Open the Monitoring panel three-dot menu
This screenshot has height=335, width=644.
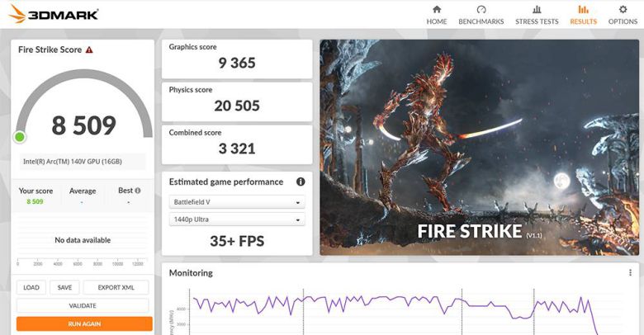point(631,272)
